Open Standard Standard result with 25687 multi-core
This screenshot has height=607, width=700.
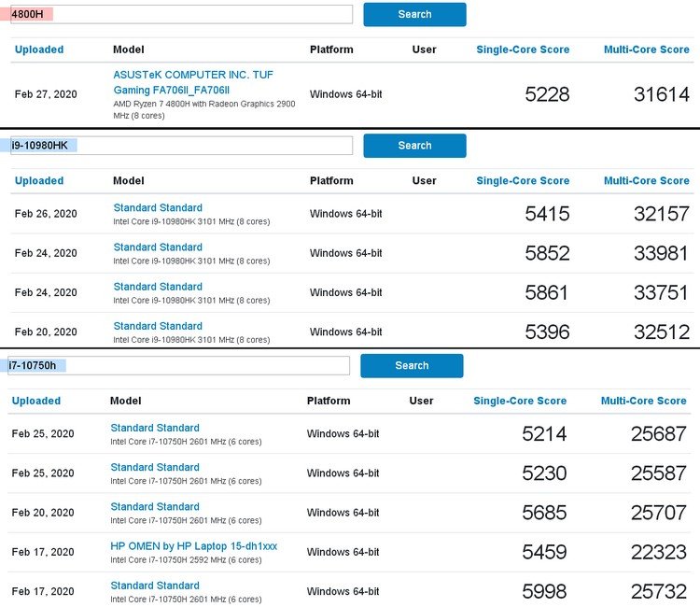[x=155, y=428]
